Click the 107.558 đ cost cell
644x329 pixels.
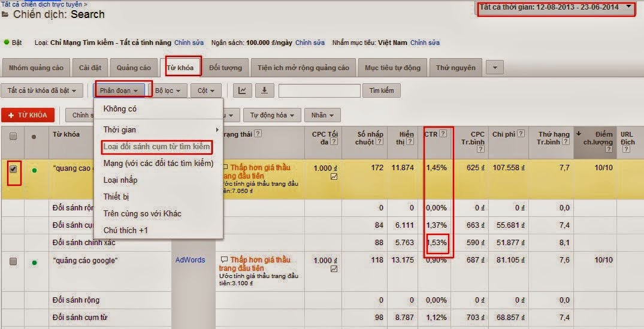(x=509, y=168)
